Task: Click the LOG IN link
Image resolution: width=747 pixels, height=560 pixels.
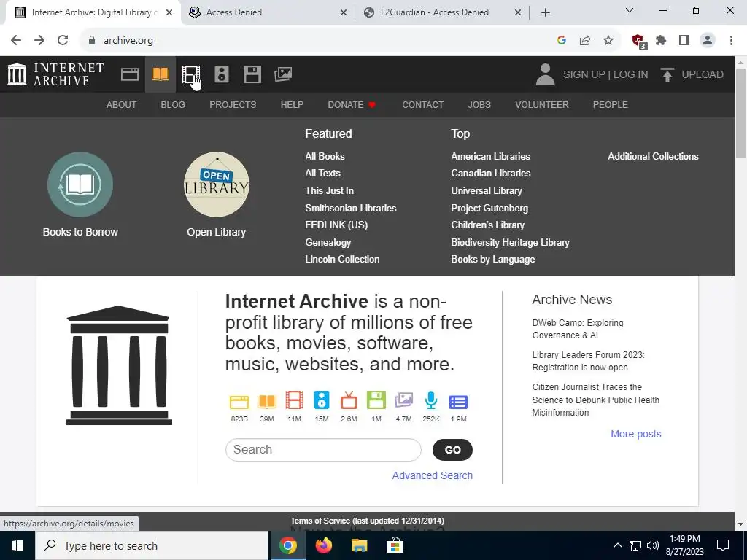Action: (631, 74)
